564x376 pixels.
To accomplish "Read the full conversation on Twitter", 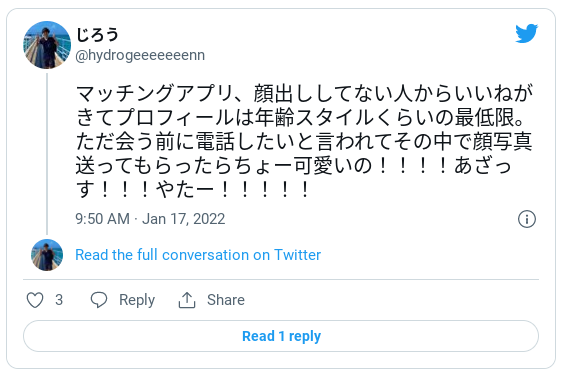I will pyautogui.click(x=198, y=255).
